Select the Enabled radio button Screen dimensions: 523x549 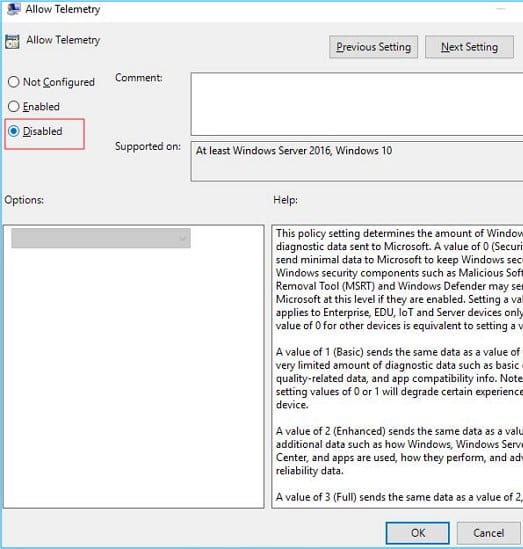point(14,106)
